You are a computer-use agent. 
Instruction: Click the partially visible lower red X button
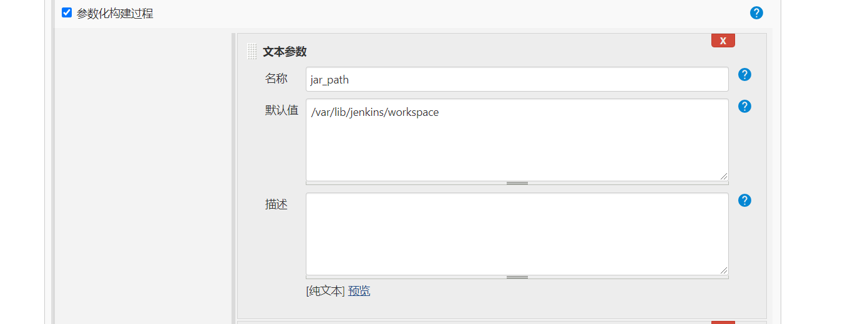pyautogui.click(x=723, y=322)
